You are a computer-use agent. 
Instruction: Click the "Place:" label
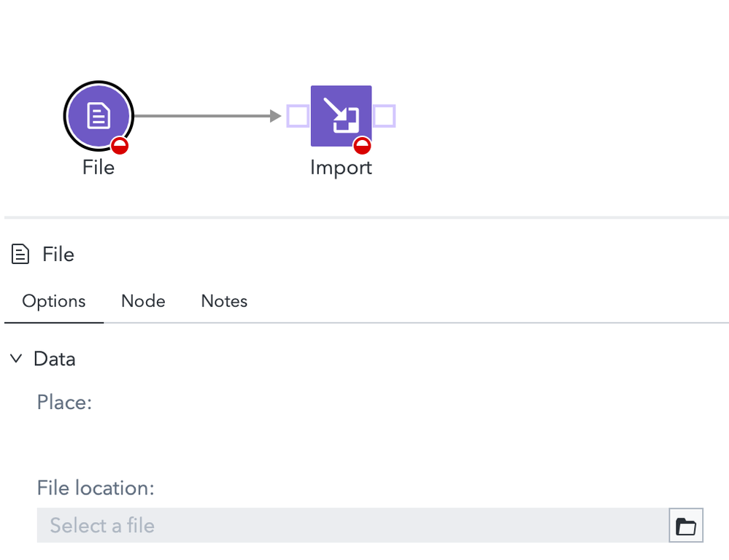tap(64, 402)
